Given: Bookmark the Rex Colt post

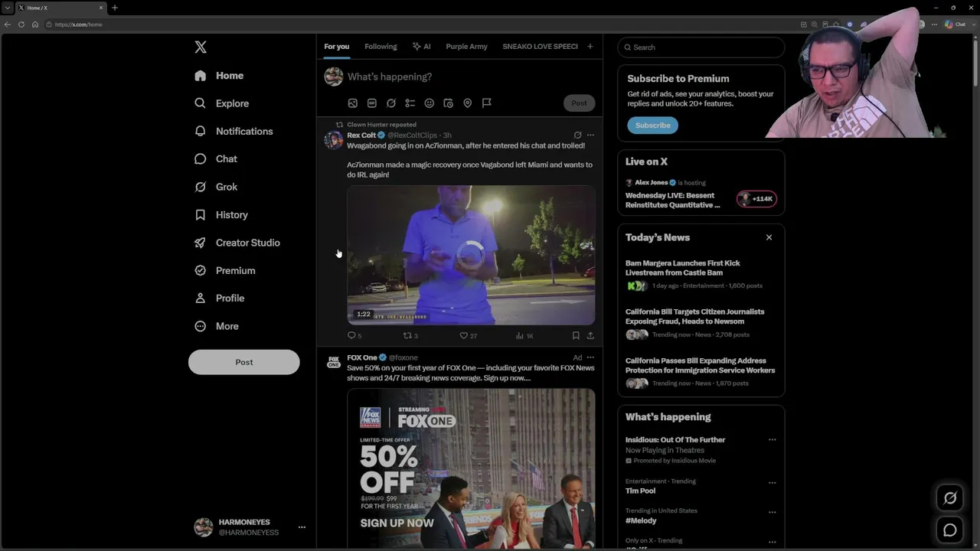Looking at the screenshot, I should (576, 335).
